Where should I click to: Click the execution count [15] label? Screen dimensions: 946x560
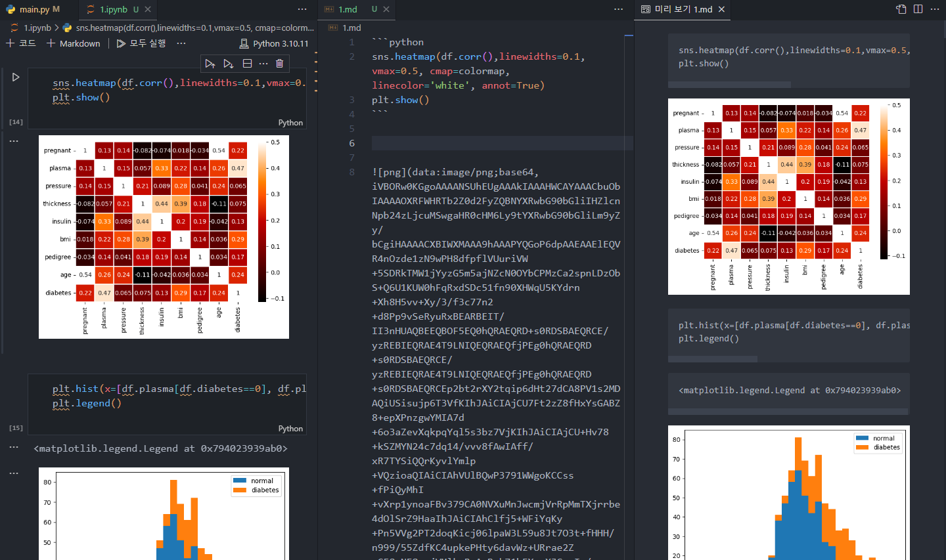pos(16,428)
